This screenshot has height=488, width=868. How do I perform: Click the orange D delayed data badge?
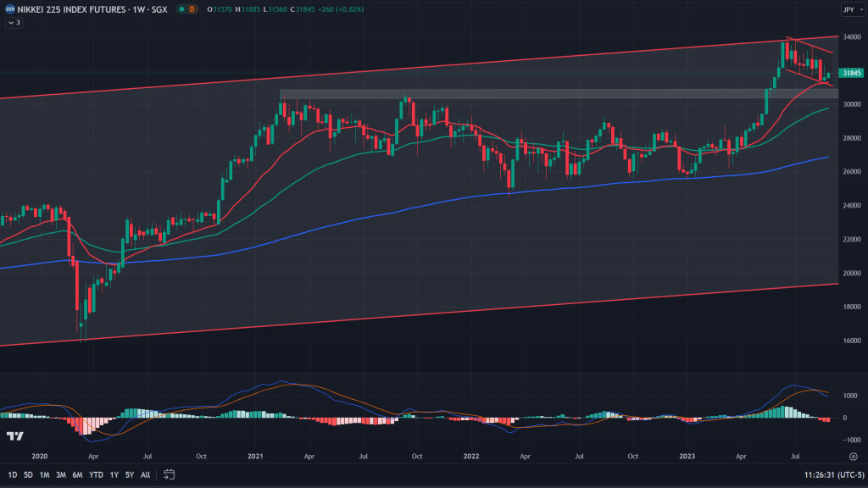point(191,9)
